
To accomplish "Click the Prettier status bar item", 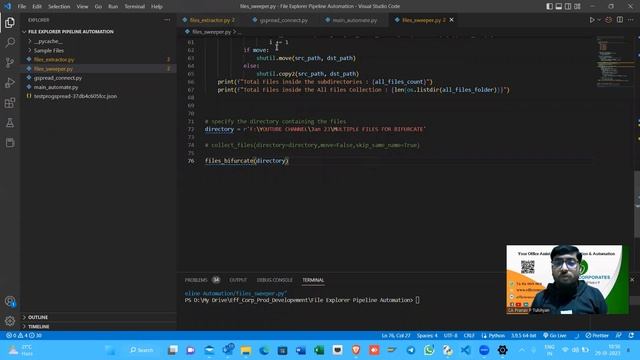I will 597,336.
